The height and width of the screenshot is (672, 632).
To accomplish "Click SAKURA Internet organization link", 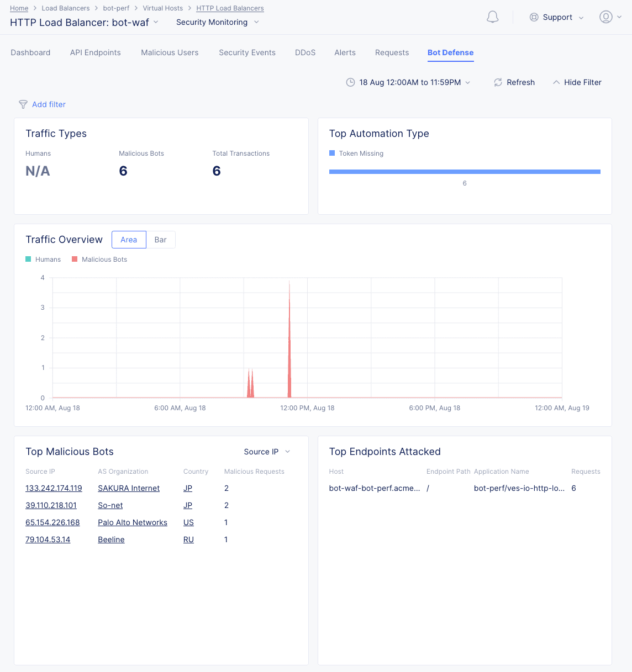I will (129, 488).
